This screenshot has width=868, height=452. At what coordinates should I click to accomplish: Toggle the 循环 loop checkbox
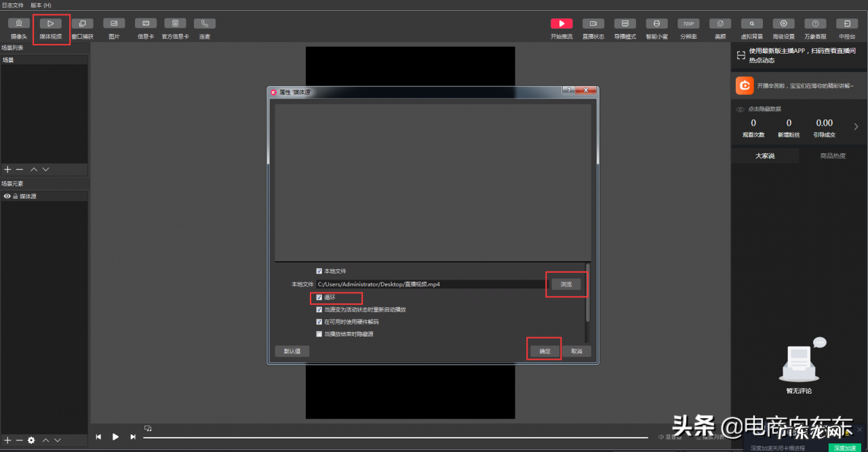[x=319, y=297]
